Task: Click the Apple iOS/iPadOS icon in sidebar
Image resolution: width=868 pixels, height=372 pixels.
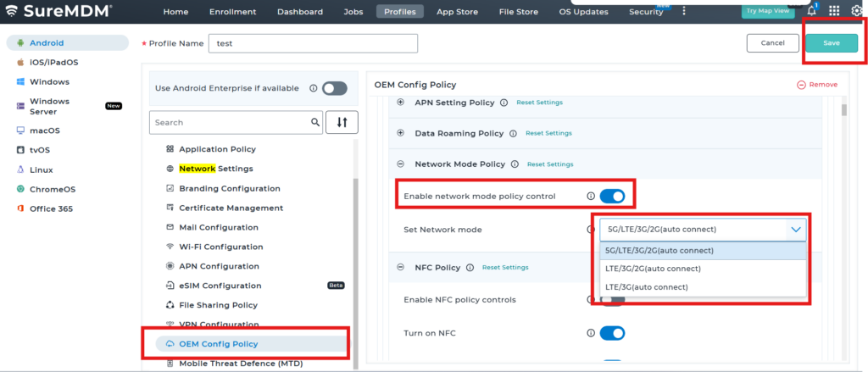Action: [20, 62]
